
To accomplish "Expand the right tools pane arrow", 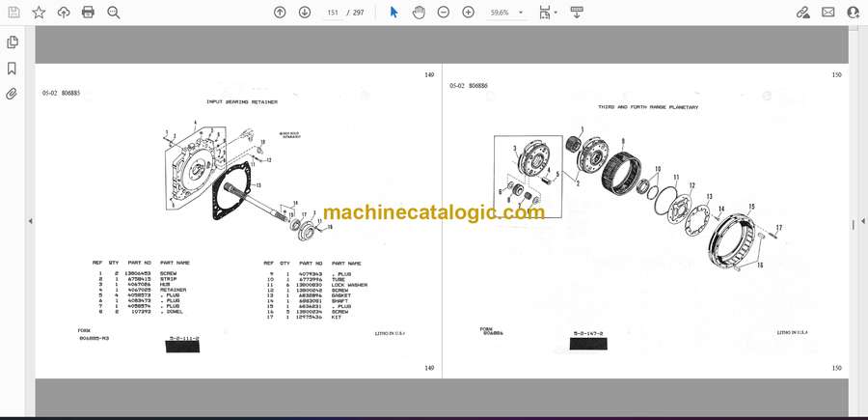I will pos(862,221).
